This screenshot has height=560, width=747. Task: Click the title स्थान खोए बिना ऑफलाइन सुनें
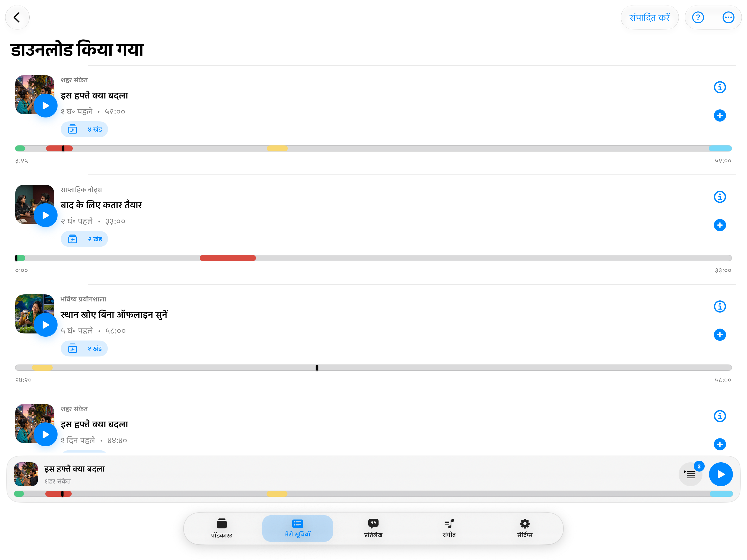pyautogui.click(x=114, y=315)
